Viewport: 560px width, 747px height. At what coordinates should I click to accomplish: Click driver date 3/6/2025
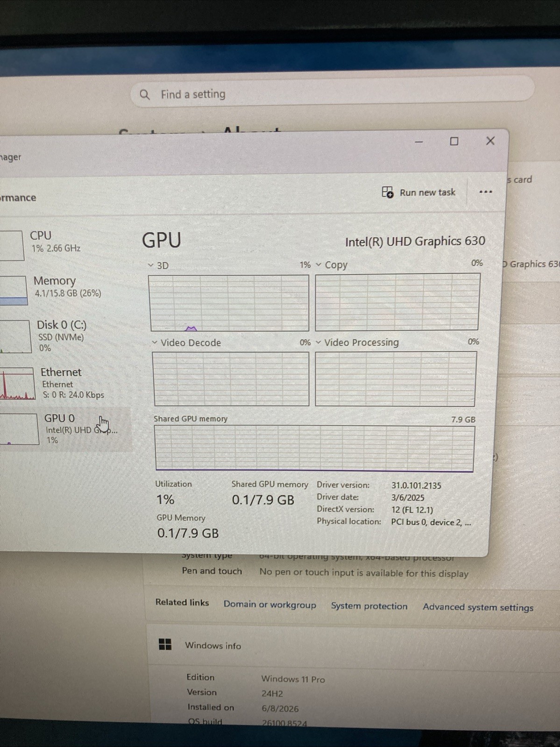[x=408, y=498]
